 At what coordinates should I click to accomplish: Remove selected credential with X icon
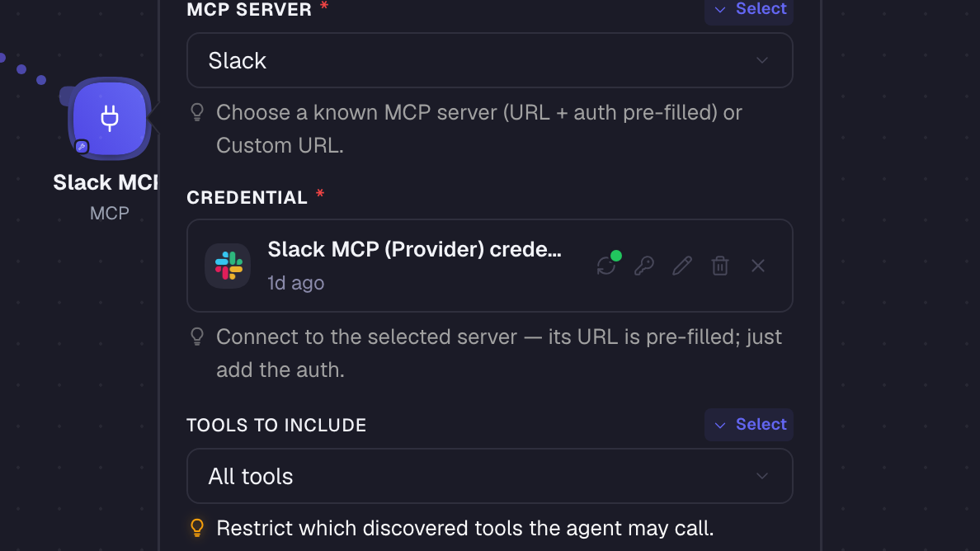pos(758,266)
